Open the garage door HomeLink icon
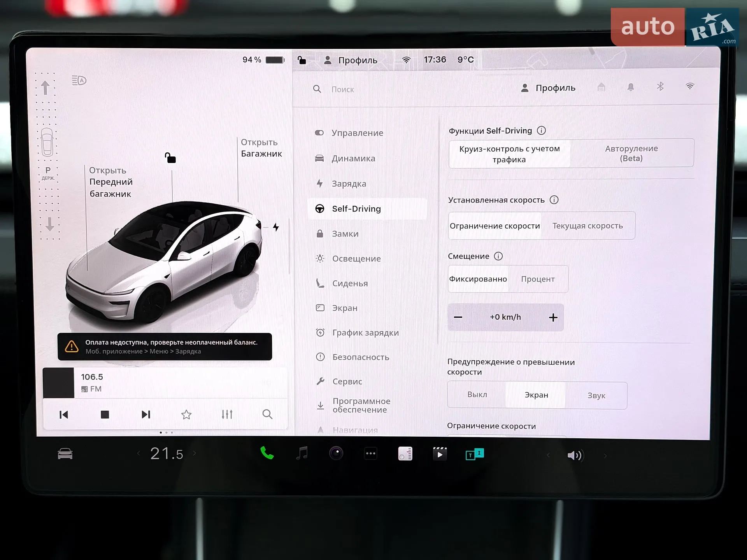Image resolution: width=747 pixels, height=560 pixels. [601, 87]
